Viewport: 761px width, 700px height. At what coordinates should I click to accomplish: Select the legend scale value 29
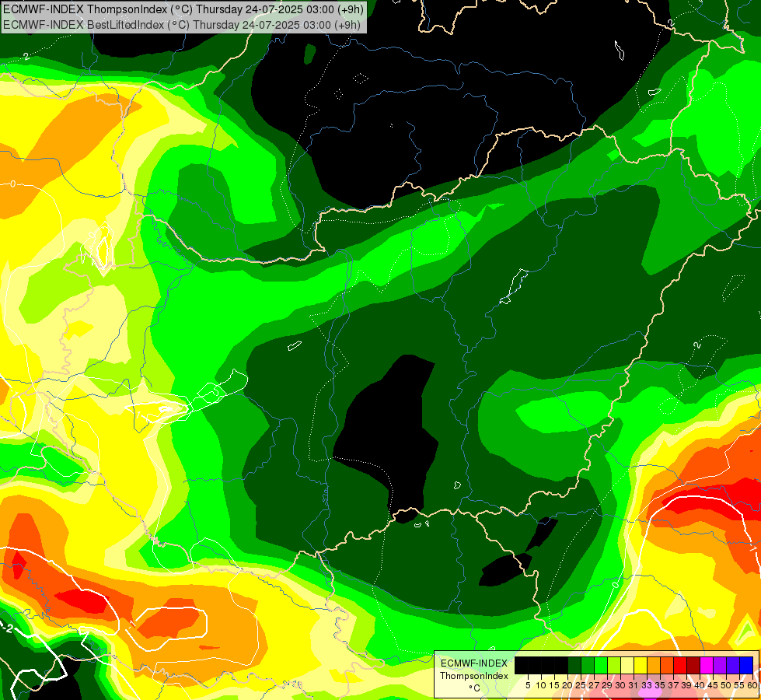coord(607,685)
